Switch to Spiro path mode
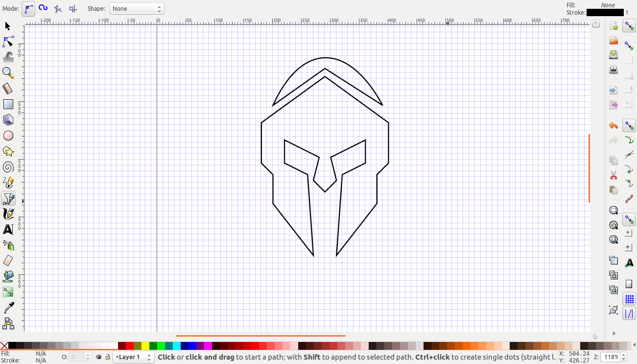Screen dimensions: 637x364 [44, 8]
